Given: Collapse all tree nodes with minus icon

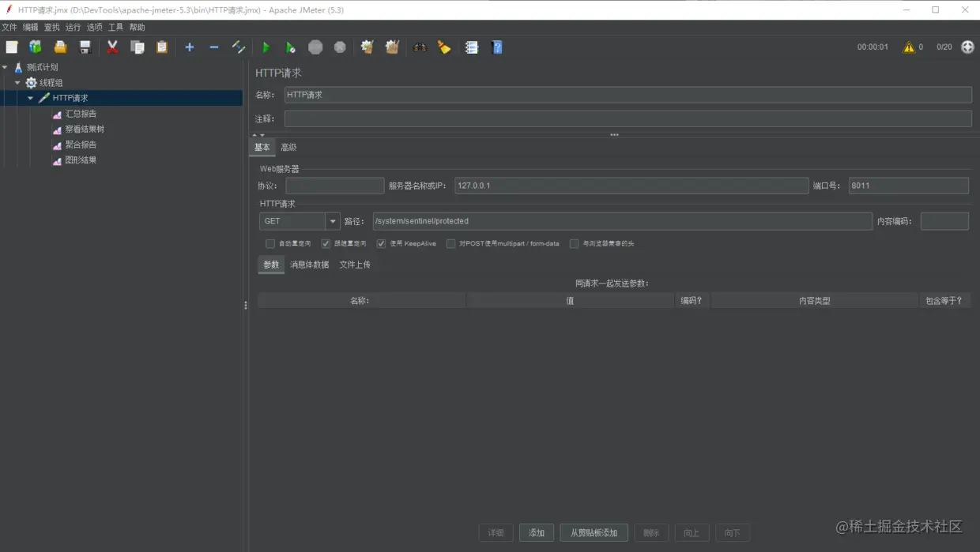Looking at the screenshot, I should pyautogui.click(x=214, y=47).
